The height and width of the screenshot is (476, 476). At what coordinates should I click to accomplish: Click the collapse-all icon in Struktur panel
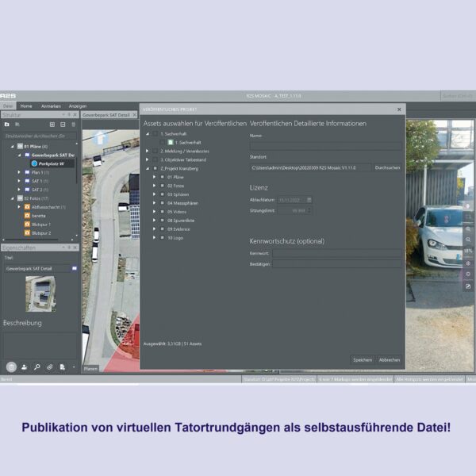click(63, 125)
